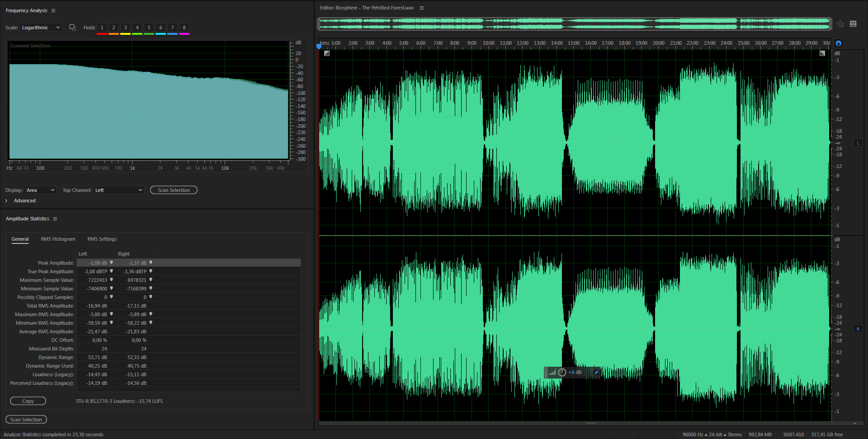Expand the Advanced section
The width and height of the screenshot is (868, 439).
pyautogui.click(x=6, y=201)
